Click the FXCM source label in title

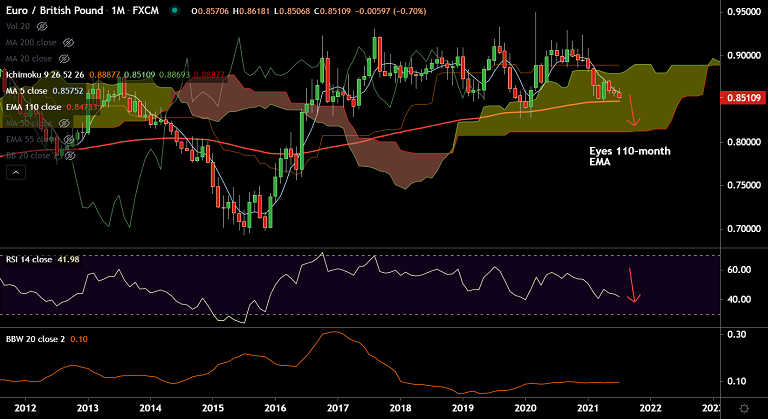145,10
